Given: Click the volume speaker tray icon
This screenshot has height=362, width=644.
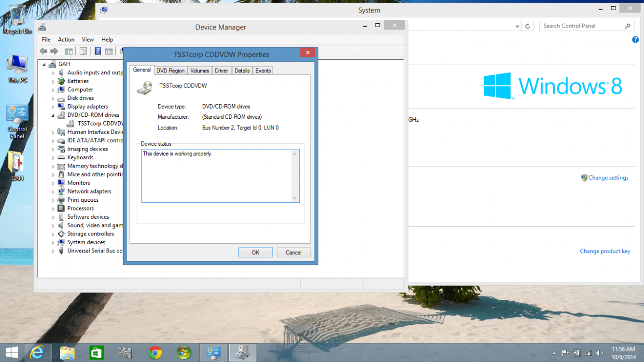Looking at the screenshot, I should 600,353.
